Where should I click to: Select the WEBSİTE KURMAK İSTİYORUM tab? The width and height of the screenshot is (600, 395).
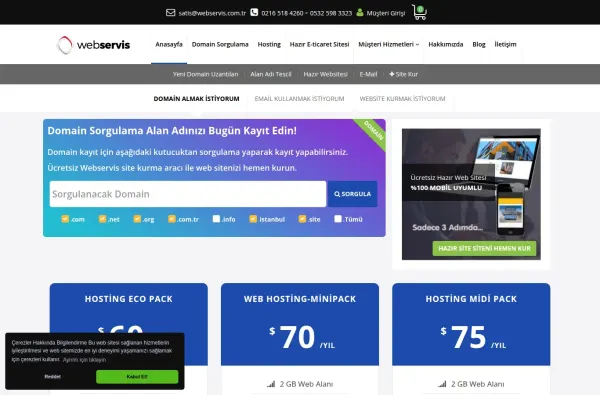tap(402, 99)
